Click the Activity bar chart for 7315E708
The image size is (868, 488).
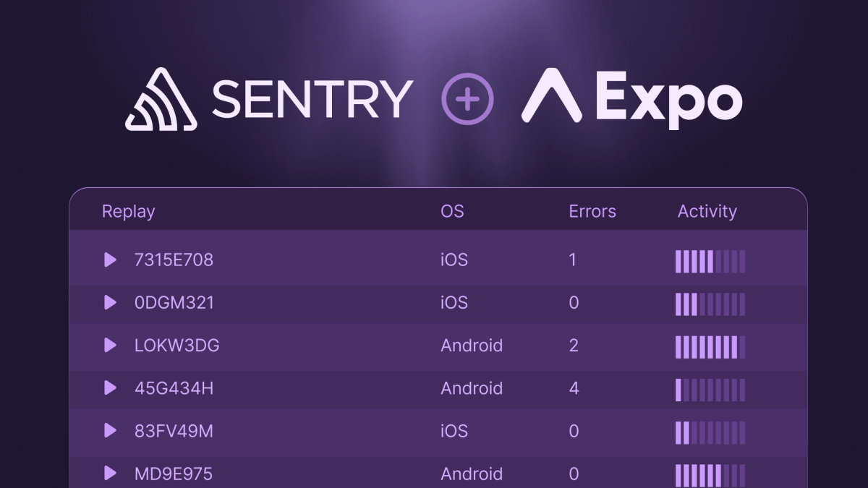(x=709, y=260)
